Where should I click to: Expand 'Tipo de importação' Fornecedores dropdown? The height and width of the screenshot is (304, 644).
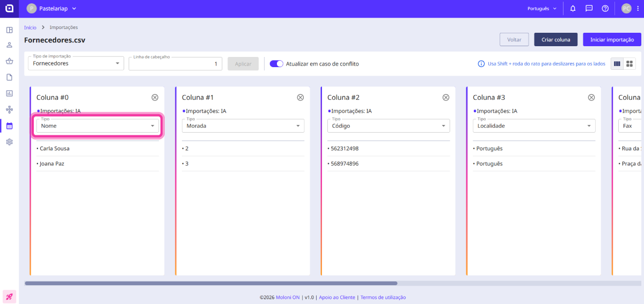(x=76, y=63)
